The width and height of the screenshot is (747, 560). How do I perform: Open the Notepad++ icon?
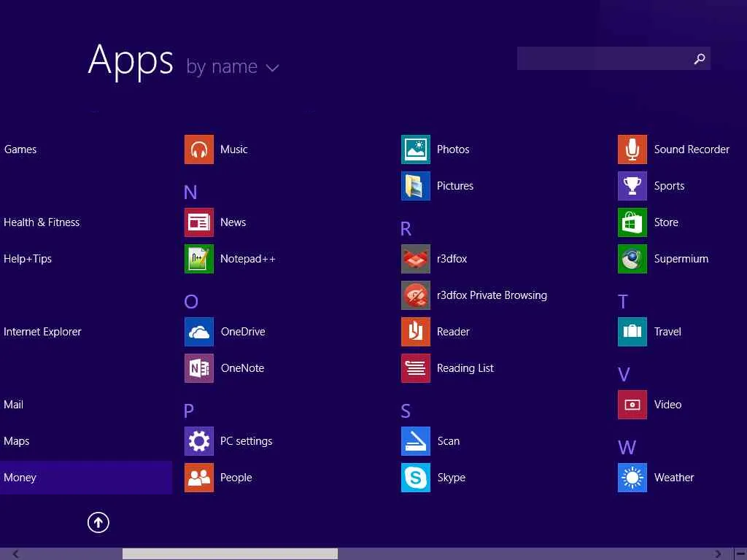coord(198,259)
